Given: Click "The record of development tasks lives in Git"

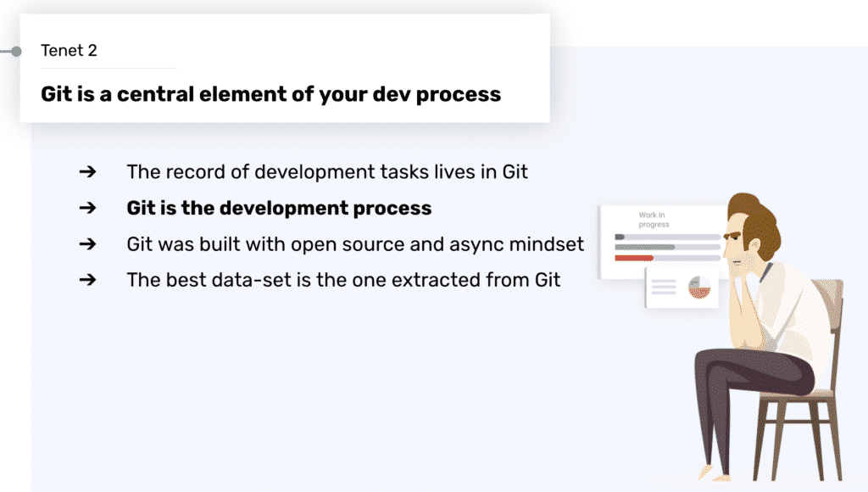Looking at the screenshot, I should (x=327, y=172).
